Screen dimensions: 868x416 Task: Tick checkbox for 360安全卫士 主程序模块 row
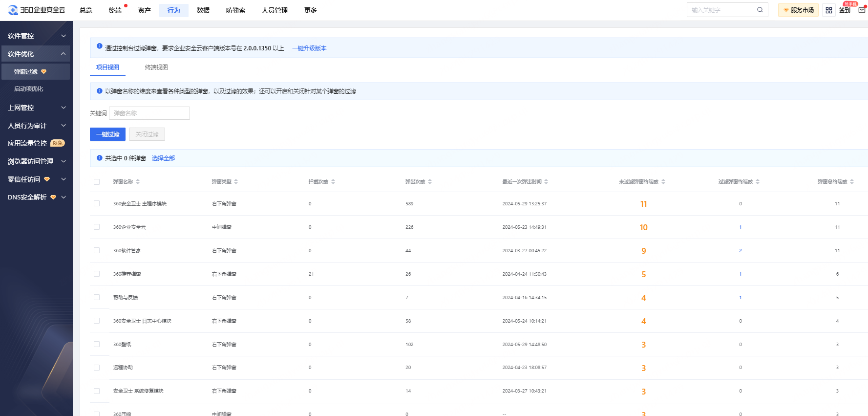(x=97, y=204)
